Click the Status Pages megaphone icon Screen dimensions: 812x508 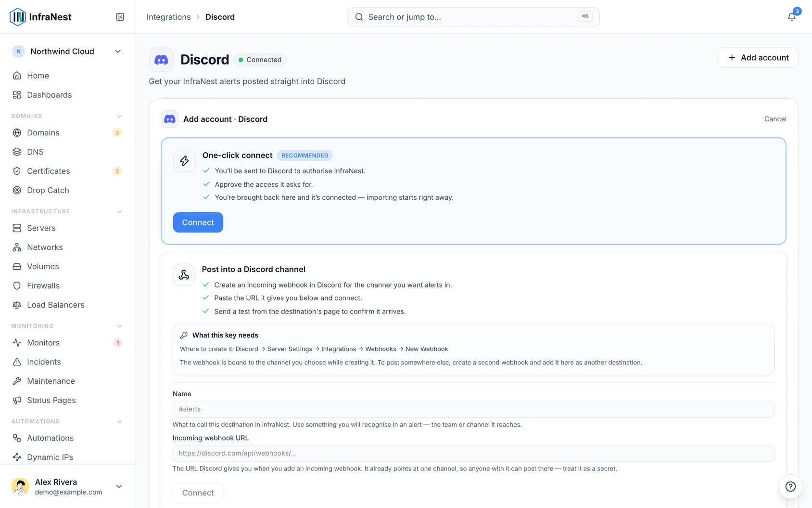coord(17,400)
